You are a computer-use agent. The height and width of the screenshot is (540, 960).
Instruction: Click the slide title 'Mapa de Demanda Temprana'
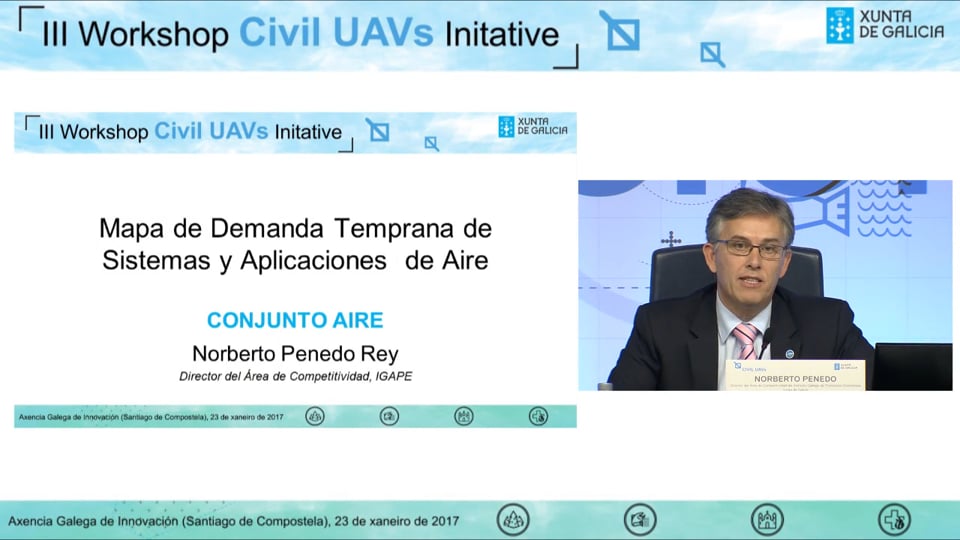click(295, 244)
